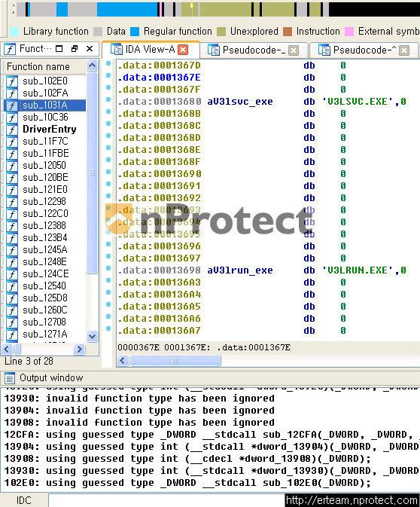Maximize the Functions panel square icon
Image resolution: width=420 pixels, height=507 pixels.
click(x=59, y=49)
